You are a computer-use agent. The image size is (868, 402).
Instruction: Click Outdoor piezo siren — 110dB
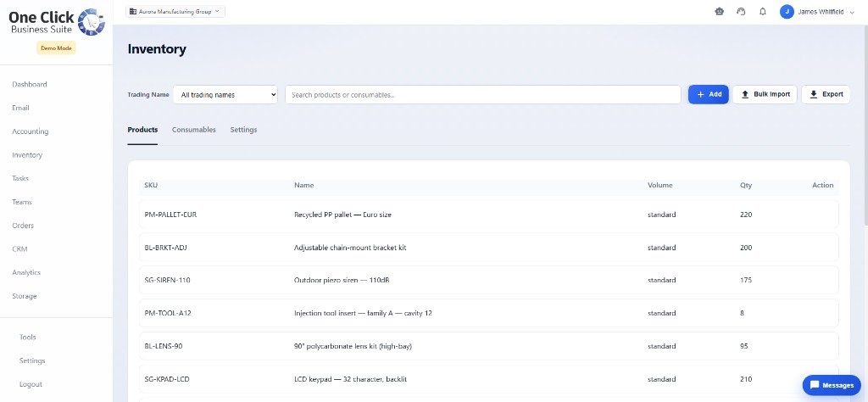[342, 280]
